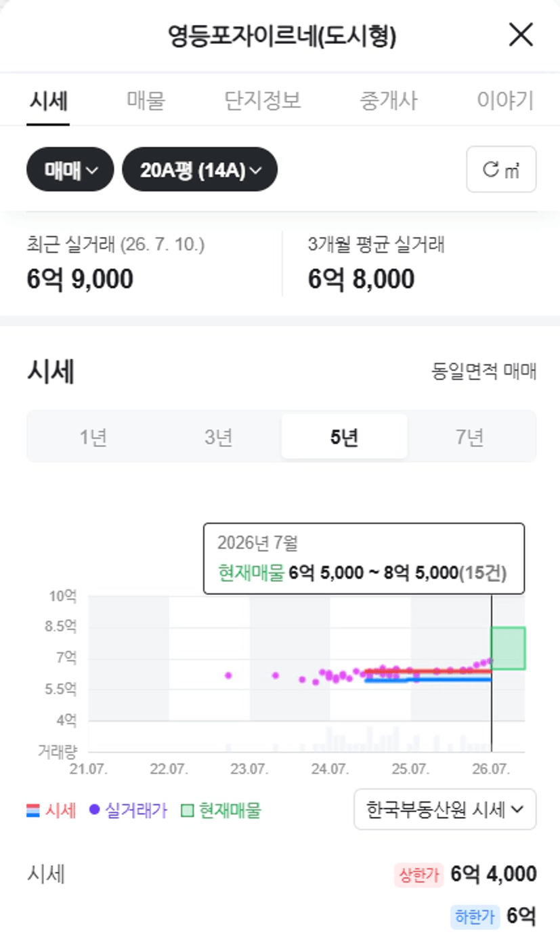
Task: Expand the 20A평 (14A) size dropdown
Action: coord(200,169)
